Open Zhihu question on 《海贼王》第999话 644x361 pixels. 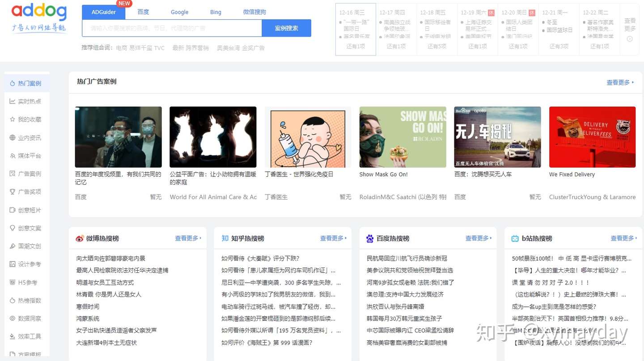[x=267, y=343]
